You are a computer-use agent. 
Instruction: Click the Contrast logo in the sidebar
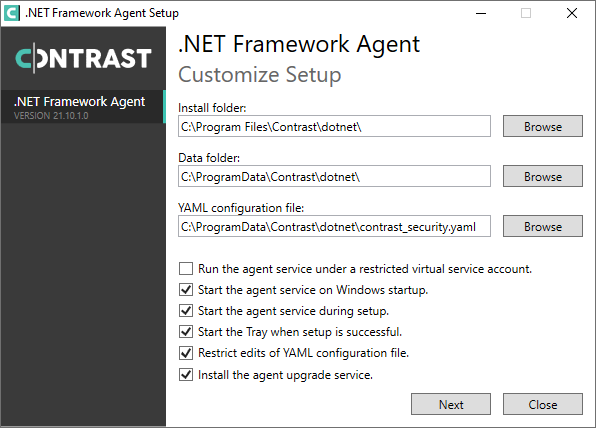(83, 58)
